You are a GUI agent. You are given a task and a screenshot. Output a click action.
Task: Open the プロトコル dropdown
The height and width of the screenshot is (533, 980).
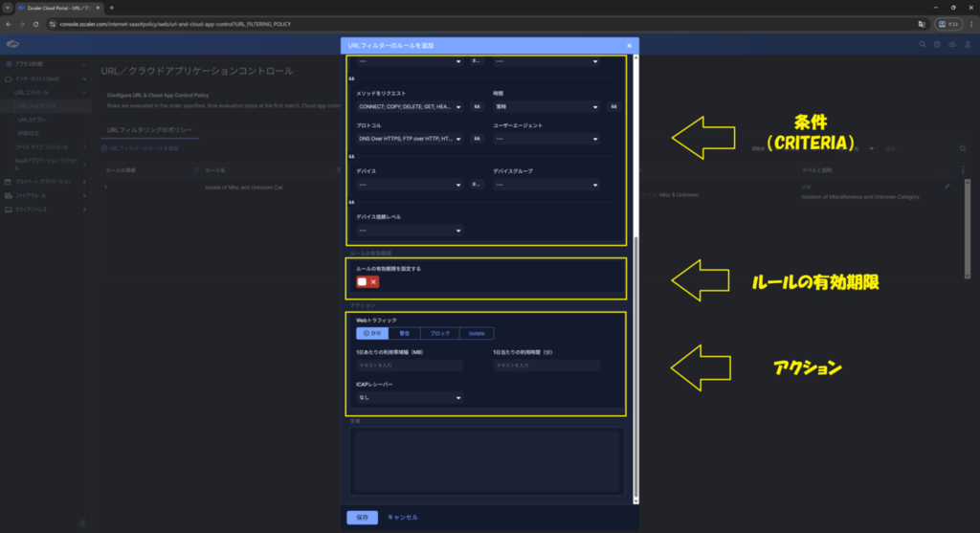coord(410,139)
